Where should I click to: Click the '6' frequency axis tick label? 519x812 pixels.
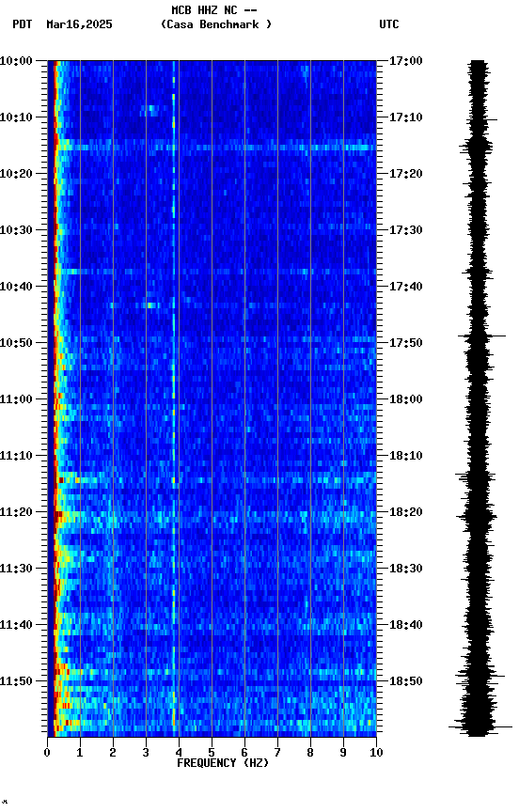244,753
